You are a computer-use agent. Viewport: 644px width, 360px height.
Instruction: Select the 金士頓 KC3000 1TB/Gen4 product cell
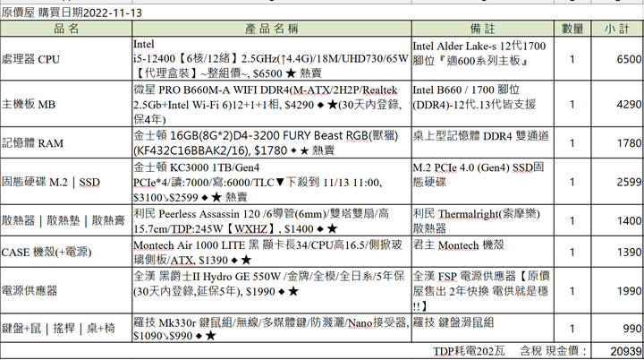[x=272, y=182]
